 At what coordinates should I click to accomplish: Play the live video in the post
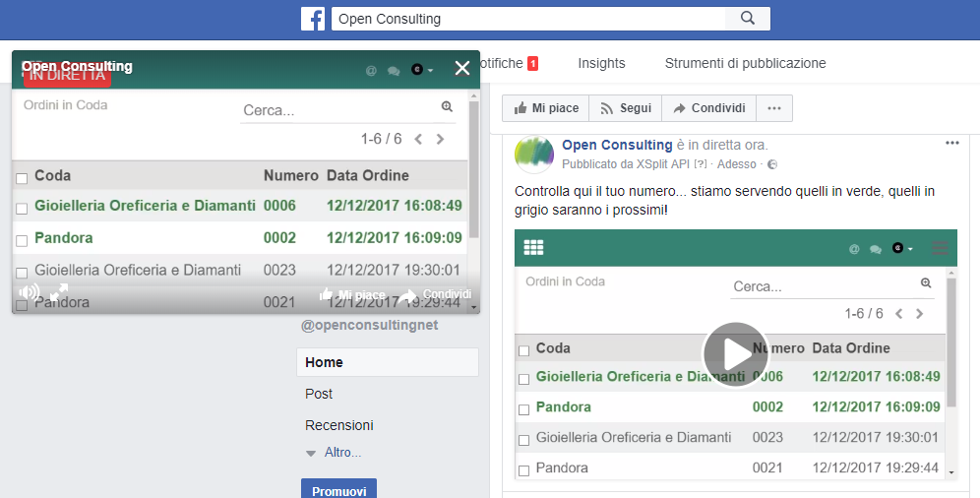point(735,354)
